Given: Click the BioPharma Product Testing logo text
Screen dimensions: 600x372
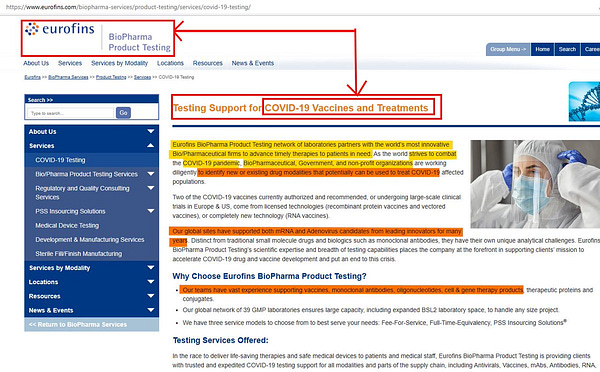Looking at the screenshot, I should (x=139, y=42).
